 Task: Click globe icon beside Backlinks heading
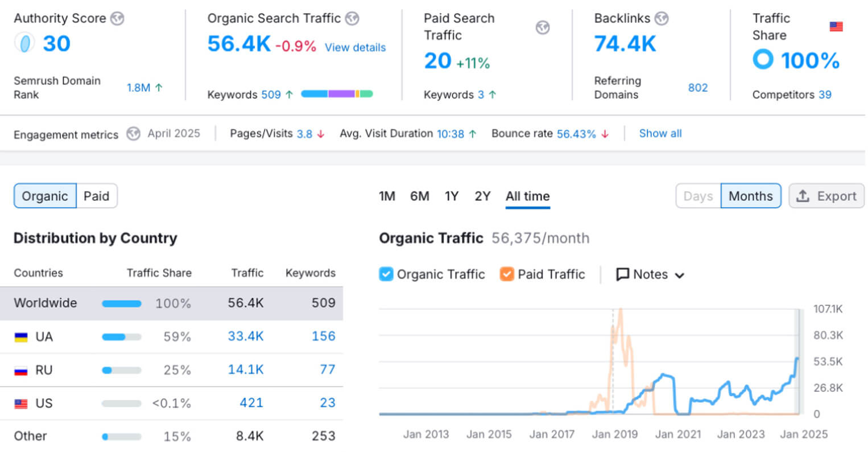pos(662,19)
